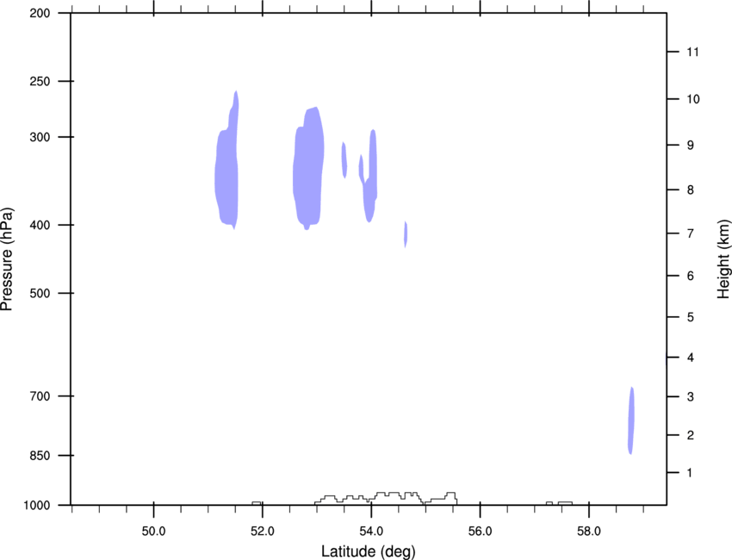Click the 50.0 latitude tick label
Image resolution: width=732 pixels, height=560 pixels.
153,532
